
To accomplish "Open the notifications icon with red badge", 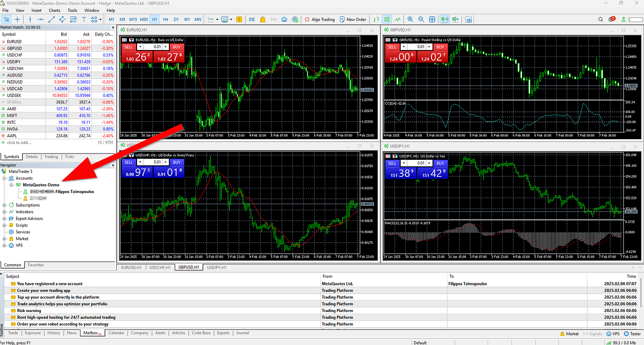I will click(x=612, y=19).
